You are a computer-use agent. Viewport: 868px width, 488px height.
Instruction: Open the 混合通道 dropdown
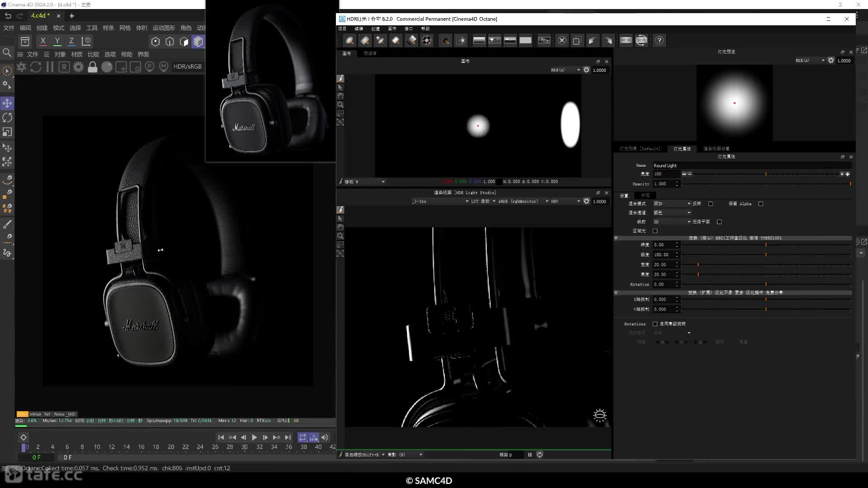point(672,213)
